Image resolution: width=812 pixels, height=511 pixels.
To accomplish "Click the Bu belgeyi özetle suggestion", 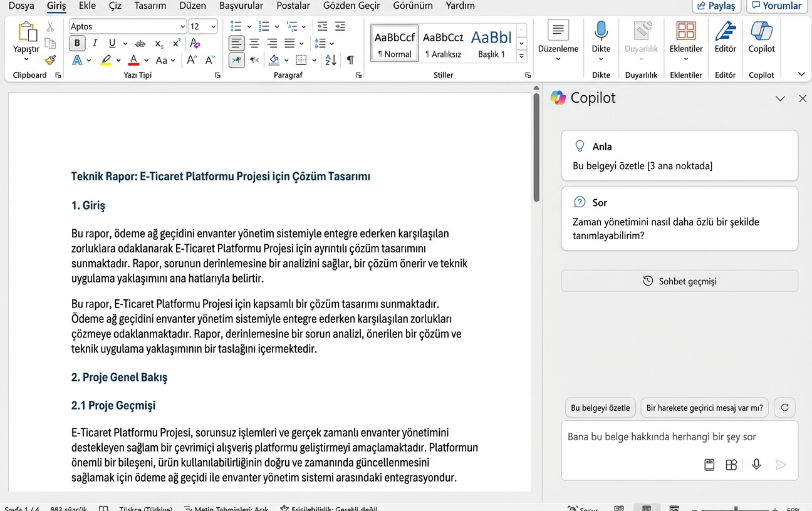I will click(x=600, y=408).
